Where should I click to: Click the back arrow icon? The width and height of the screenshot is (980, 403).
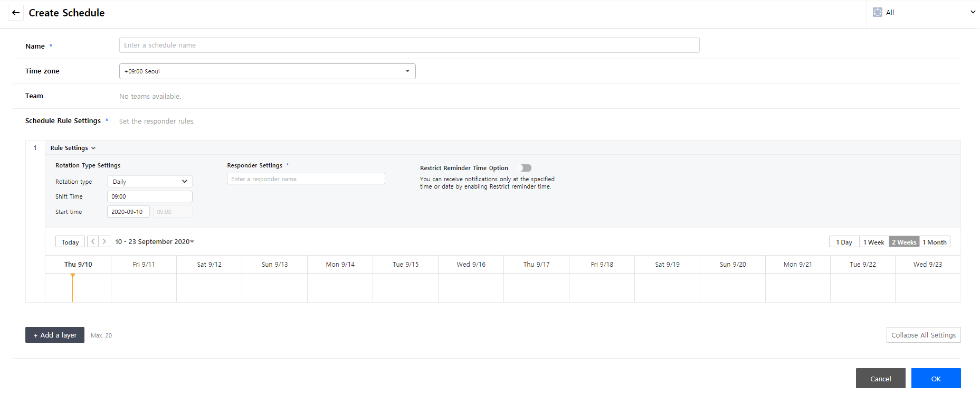pyautogui.click(x=16, y=13)
